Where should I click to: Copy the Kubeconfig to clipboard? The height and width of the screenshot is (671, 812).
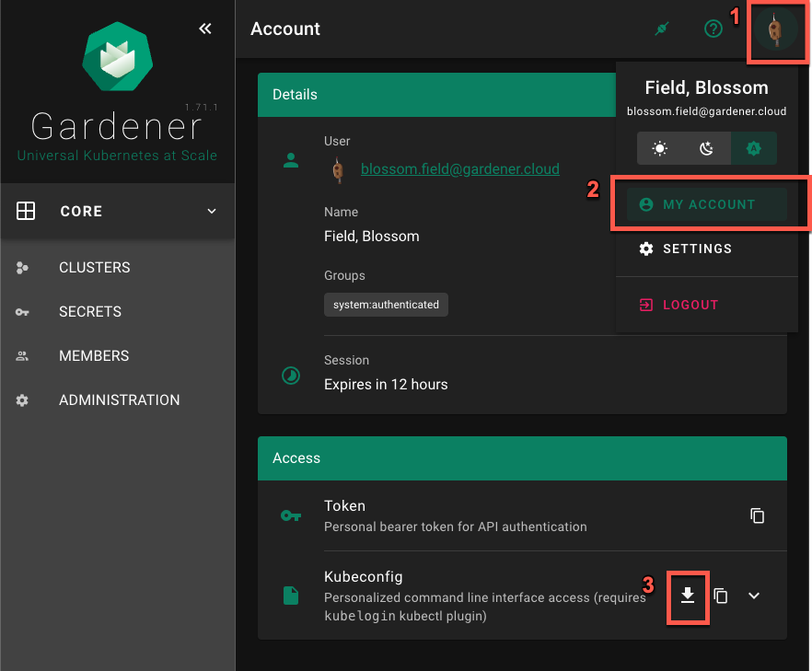pos(721,596)
